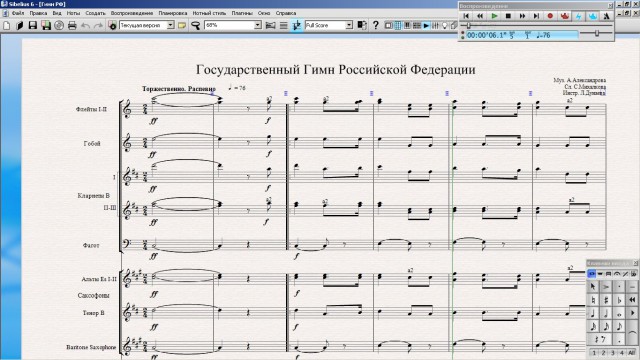
Task: Open the current version dropdown
Action: pyautogui.click(x=170, y=25)
